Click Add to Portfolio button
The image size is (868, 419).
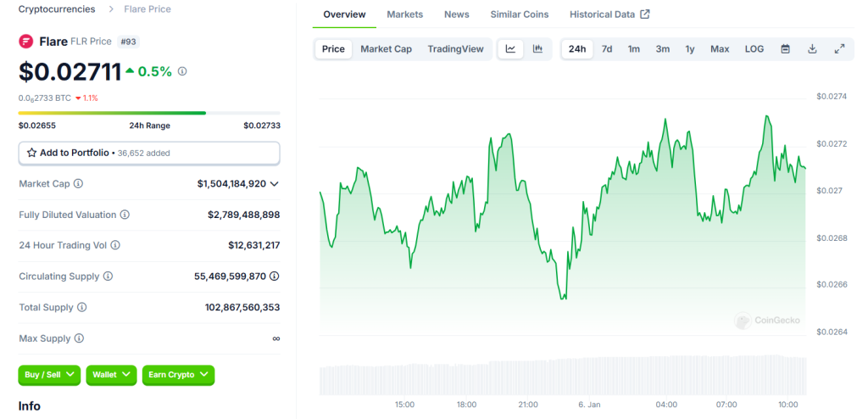tap(149, 153)
